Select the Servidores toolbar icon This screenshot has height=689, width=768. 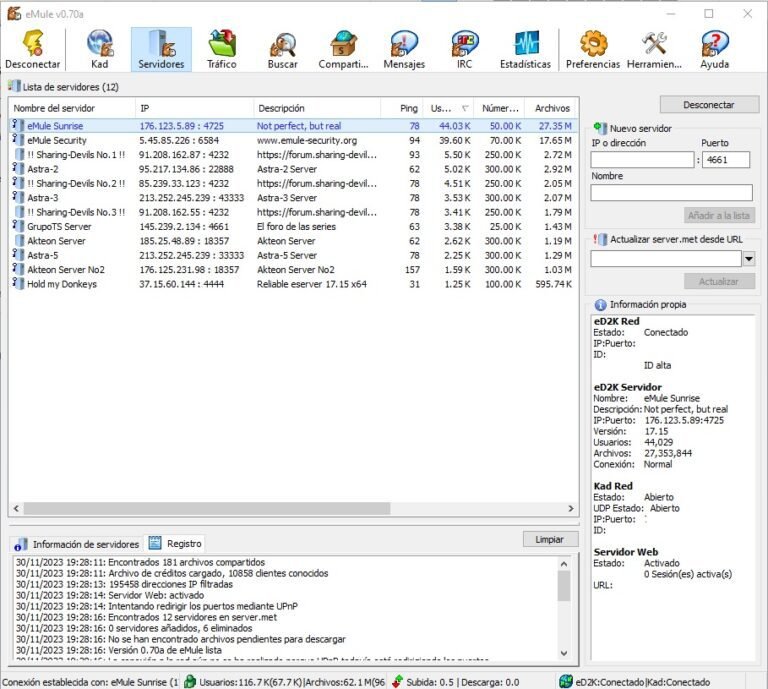pos(161,49)
